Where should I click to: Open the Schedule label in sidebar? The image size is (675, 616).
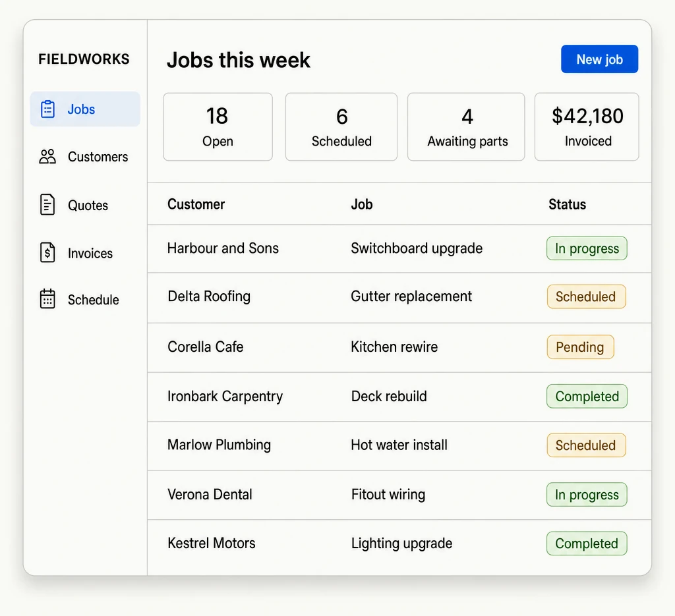coord(94,300)
